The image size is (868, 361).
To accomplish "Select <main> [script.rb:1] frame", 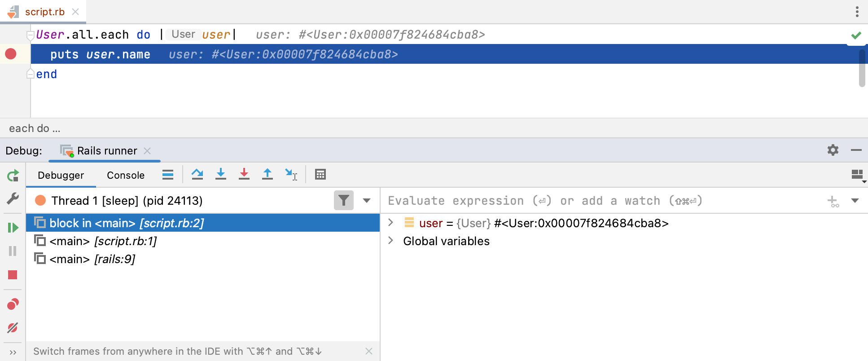I will (x=203, y=241).
